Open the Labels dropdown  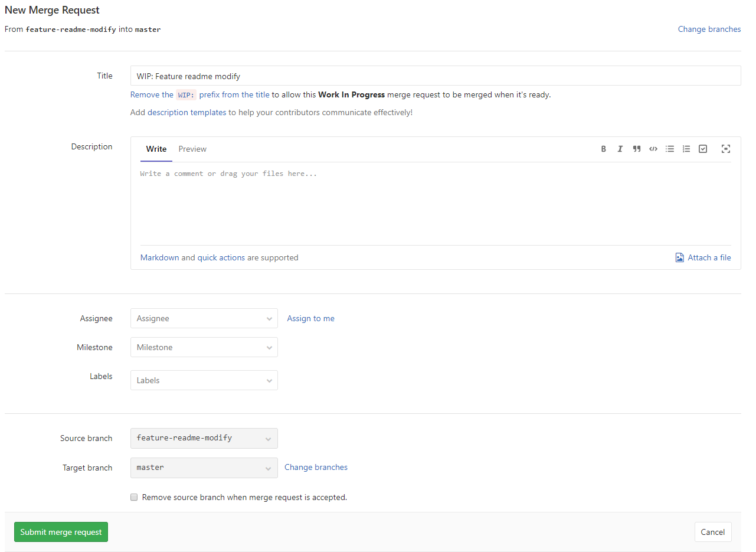204,380
